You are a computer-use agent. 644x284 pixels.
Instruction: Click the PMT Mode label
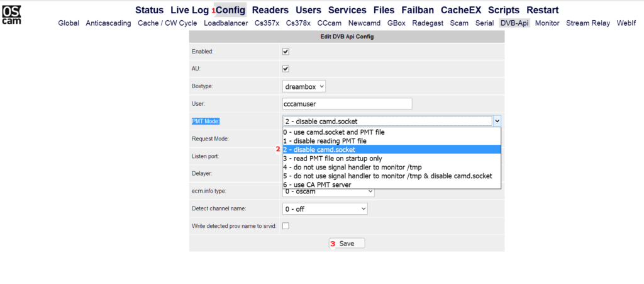(206, 122)
